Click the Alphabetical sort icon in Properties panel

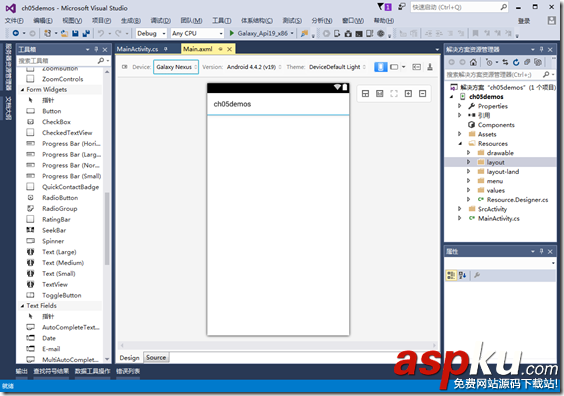463,276
